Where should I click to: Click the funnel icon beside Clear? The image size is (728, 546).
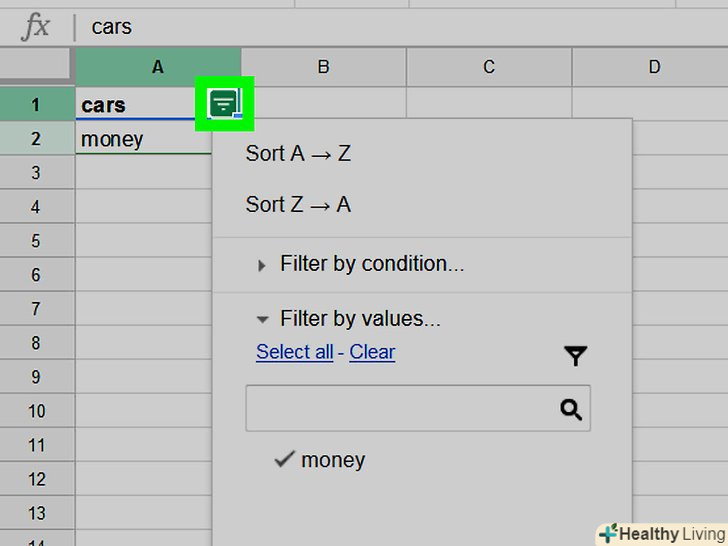575,355
